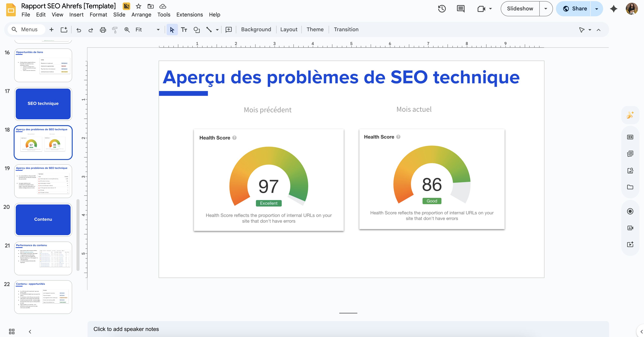Viewport: 644px width, 337px height.
Task: Click the Redo icon
Action: pyautogui.click(x=90, y=30)
